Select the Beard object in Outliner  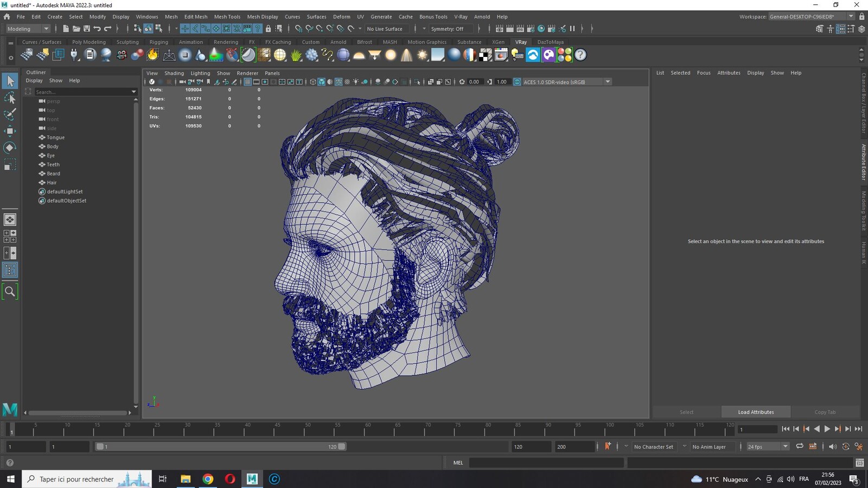pyautogui.click(x=53, y=174)
